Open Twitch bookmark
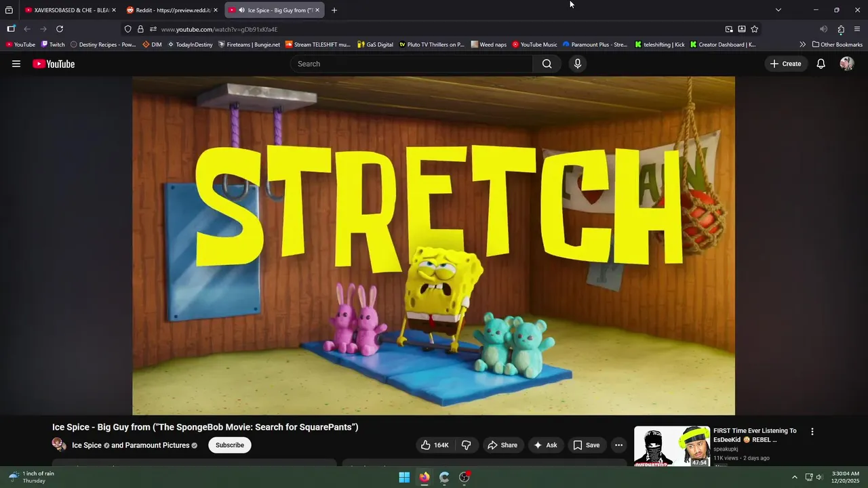This screenshot has width=868, height=488. [x=53, y=45]
